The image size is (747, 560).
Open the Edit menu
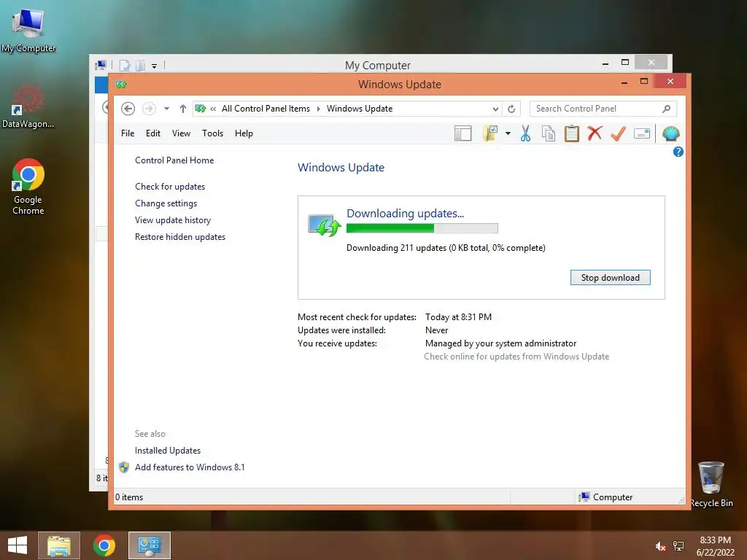click(153, 133)
